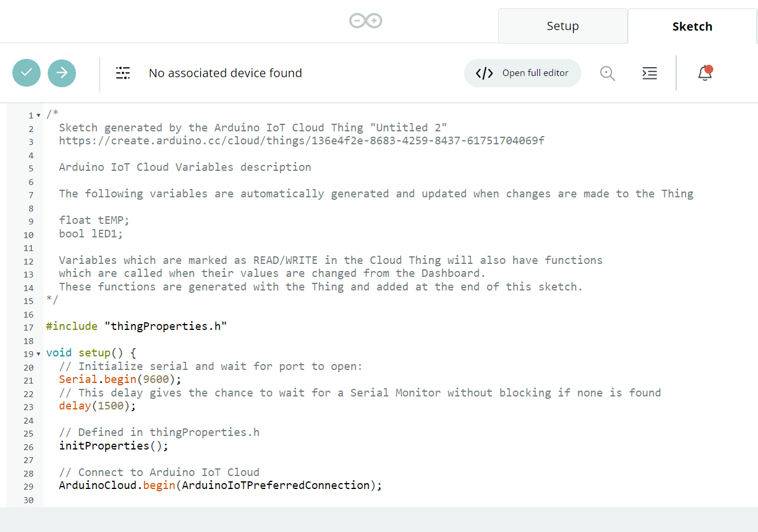Viewport: 758px width, 532px height.
Task: Auto-format code with the indent icon
Action: (x=650, y=73)
